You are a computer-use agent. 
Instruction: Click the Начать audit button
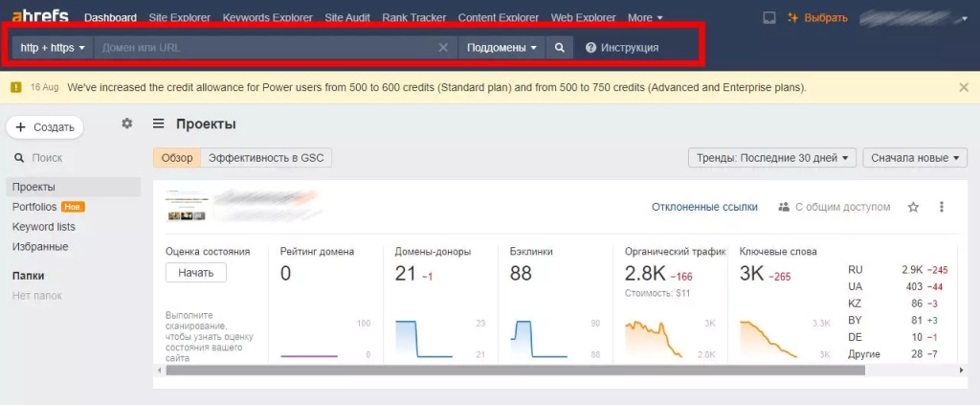click(x=195, y=273)
